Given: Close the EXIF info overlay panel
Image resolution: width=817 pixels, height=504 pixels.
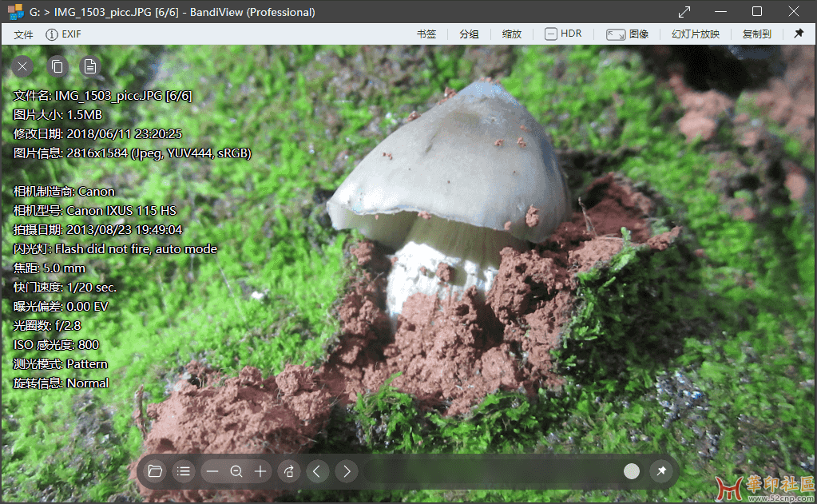Looking at the screenshot, I should click(x=22, y=67).
